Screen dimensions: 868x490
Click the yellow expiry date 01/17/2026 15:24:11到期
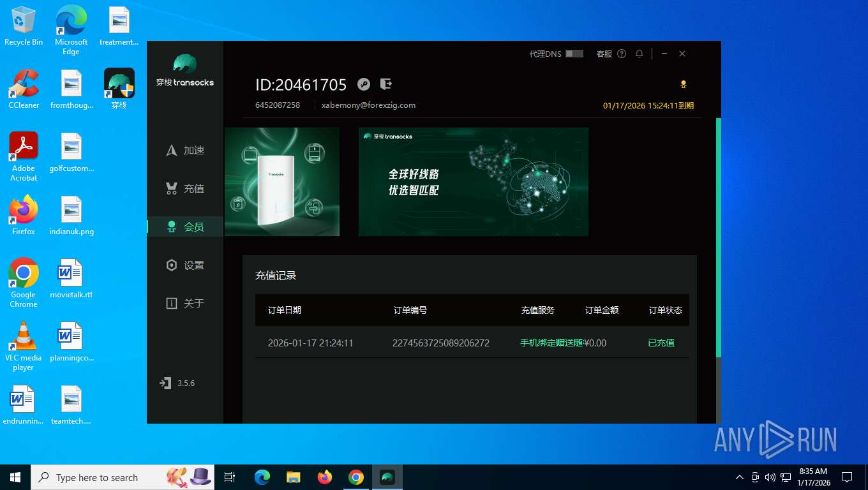coord(648,106)
